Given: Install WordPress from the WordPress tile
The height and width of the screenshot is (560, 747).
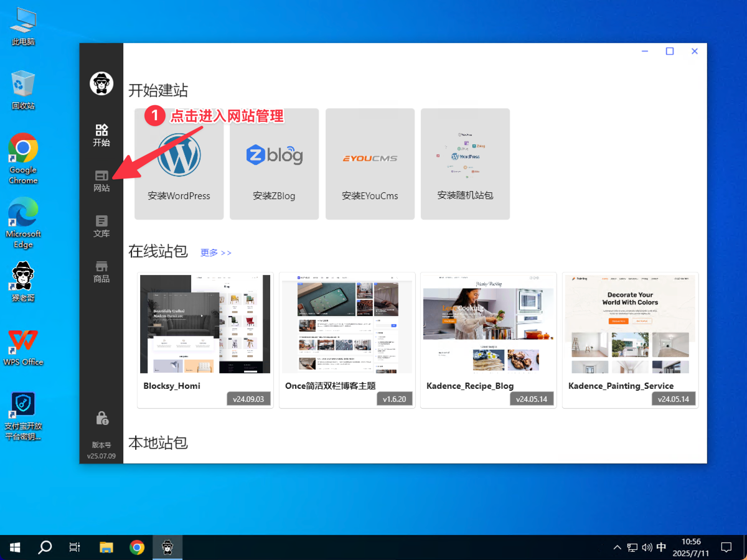Looking at the screenshot, I should tap(179, 164).
